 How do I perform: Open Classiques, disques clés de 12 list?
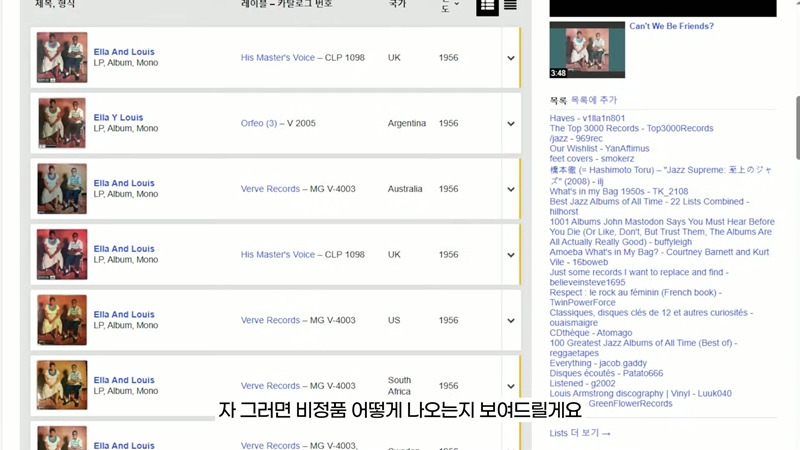point(651,318)
